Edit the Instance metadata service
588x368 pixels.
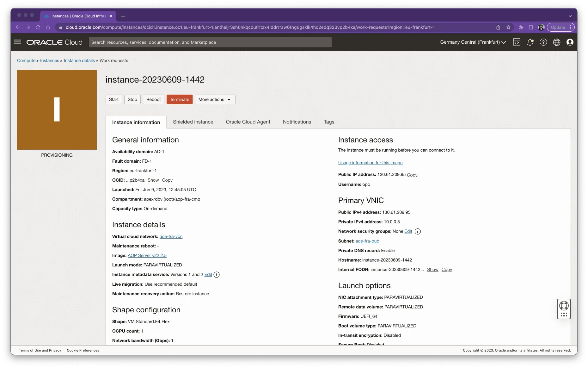pyautogui.click(x=208, y=274)
